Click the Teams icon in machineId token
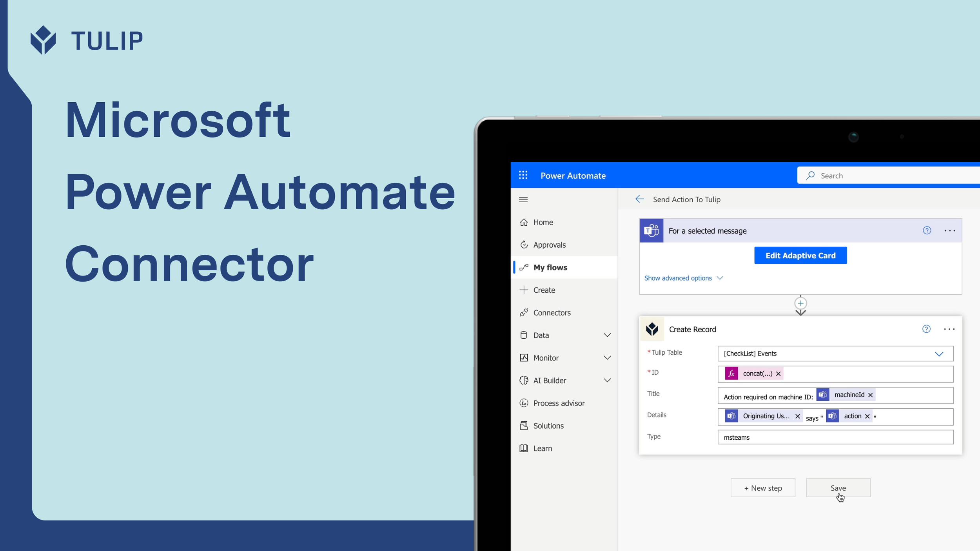Viewport: 980px width, 551px height. coord(823,395)
